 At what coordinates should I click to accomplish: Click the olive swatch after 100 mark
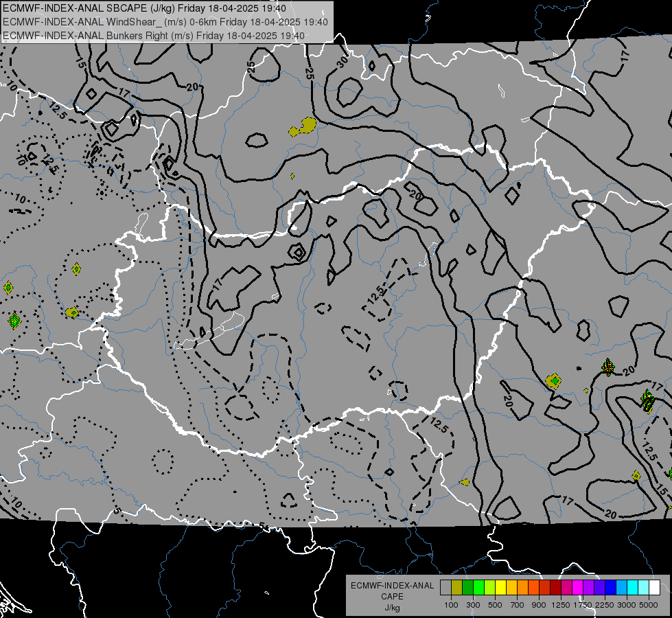pos(456,588)
